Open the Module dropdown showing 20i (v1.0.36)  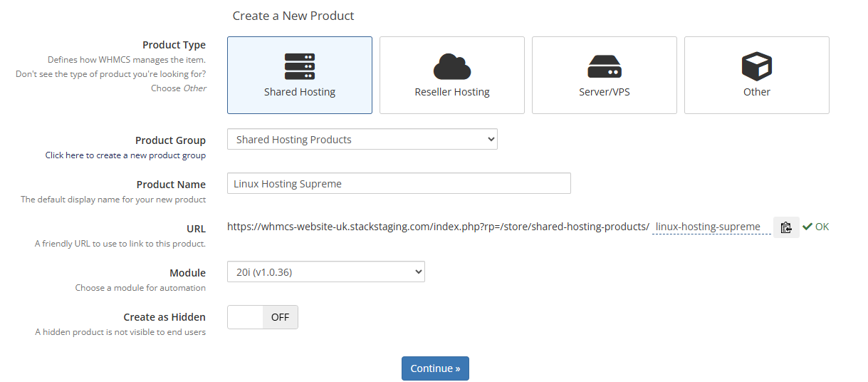[x=325, y=272]
